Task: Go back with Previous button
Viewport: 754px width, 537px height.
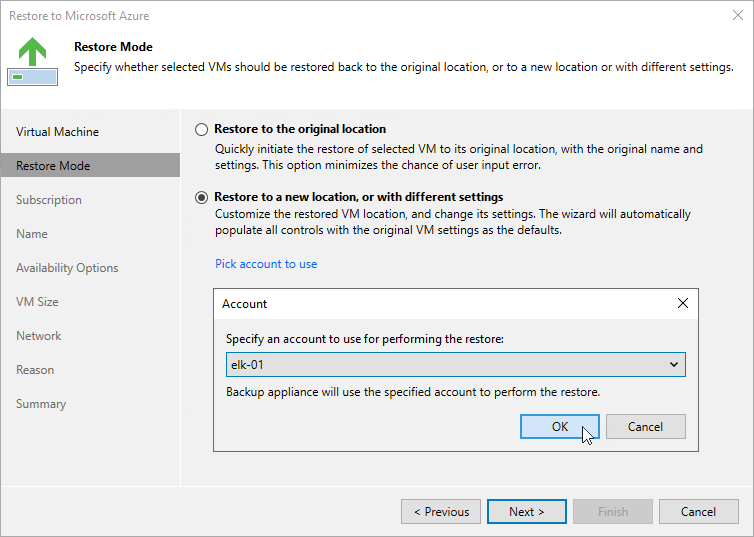Action: (441, 512)
